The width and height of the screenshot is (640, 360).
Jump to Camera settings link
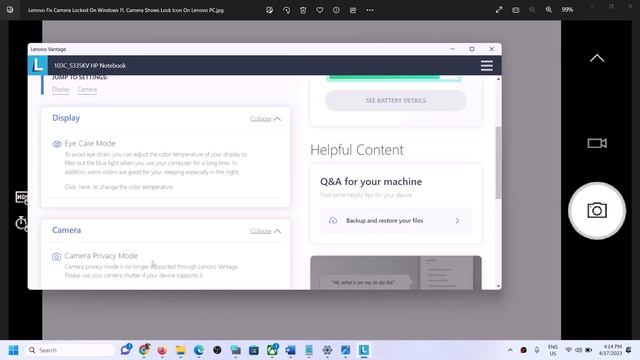point(87,89)
